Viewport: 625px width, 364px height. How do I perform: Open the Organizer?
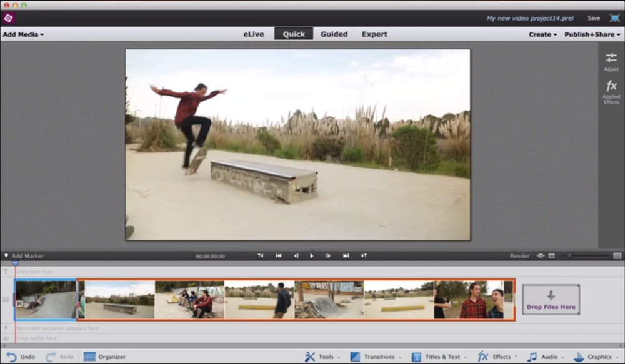point(104,357)
